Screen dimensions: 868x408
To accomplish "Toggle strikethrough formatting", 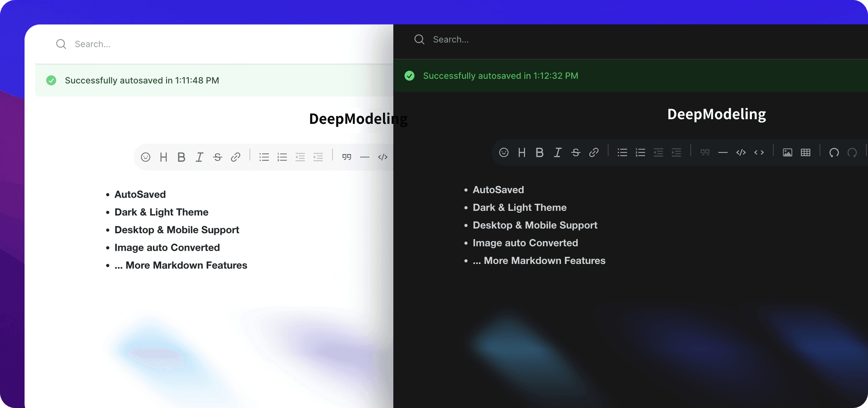I will (217, 157).
